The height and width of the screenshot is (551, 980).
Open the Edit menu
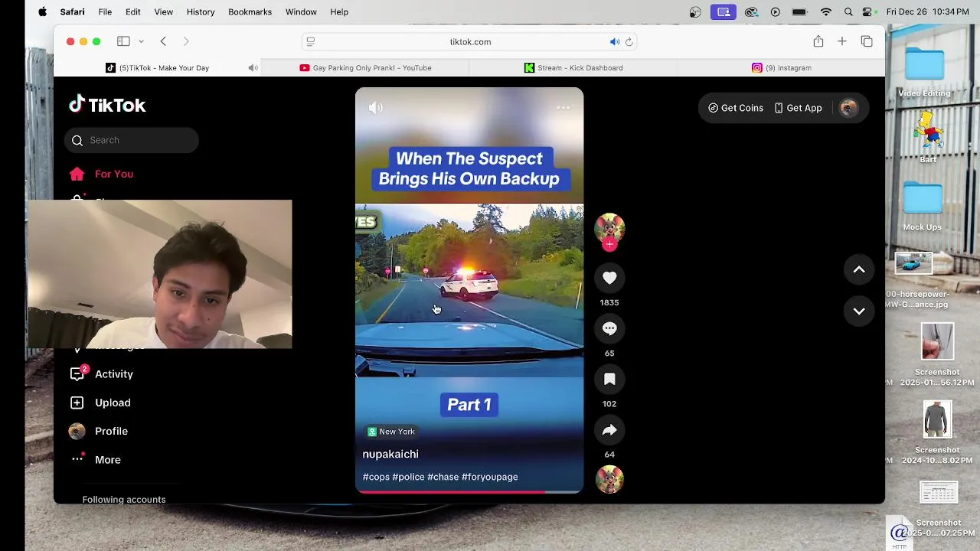(133, 11)
